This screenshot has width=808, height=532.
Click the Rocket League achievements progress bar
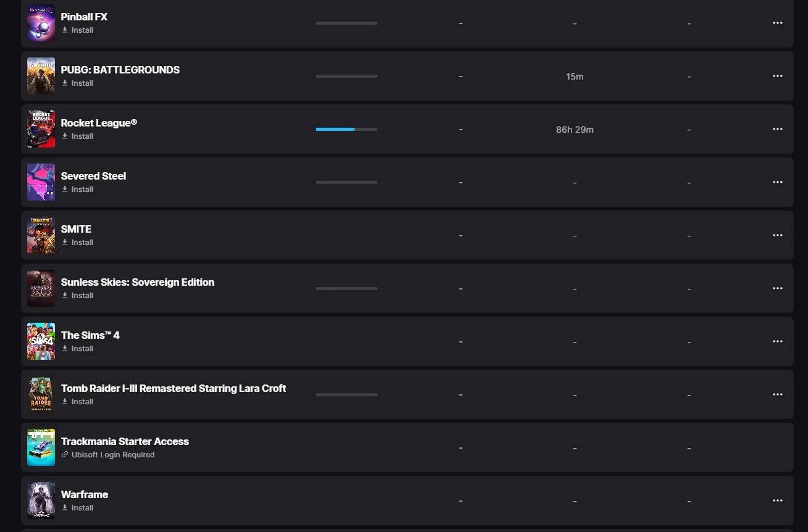coord(347,129)
